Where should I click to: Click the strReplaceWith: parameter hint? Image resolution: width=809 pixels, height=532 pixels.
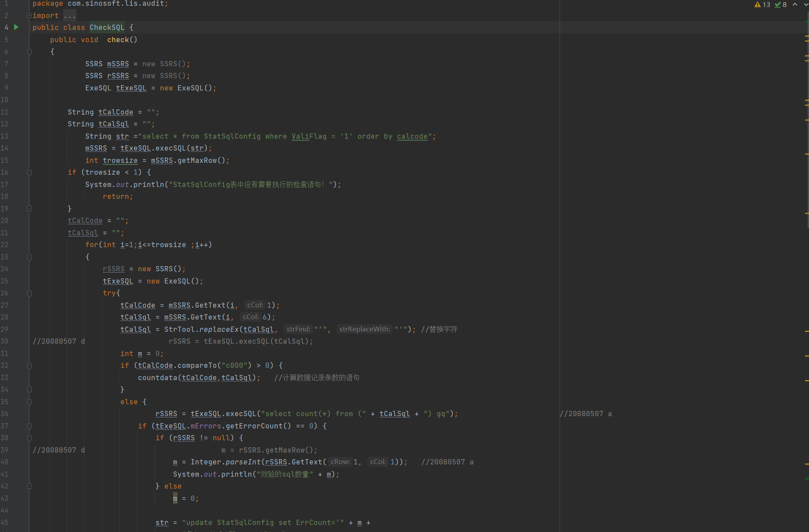(365, 329)
